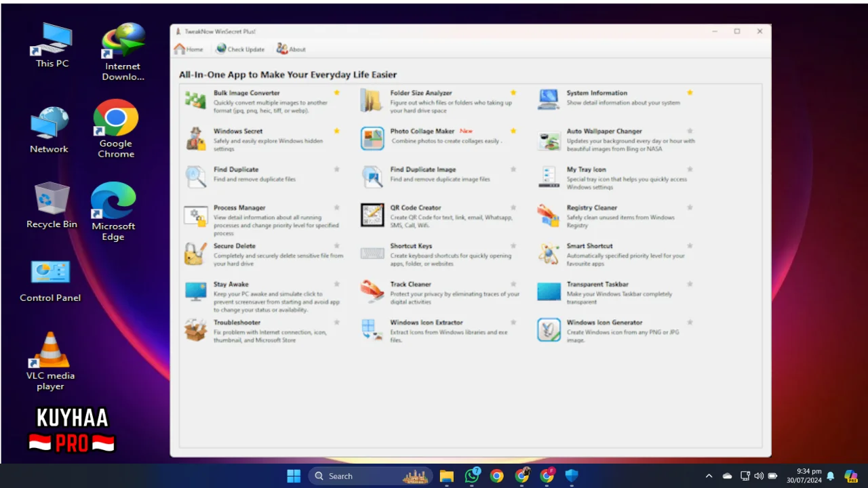Star the Secure Delete tool
Viewport: 868px width, 488px height.
pos(337,245)
